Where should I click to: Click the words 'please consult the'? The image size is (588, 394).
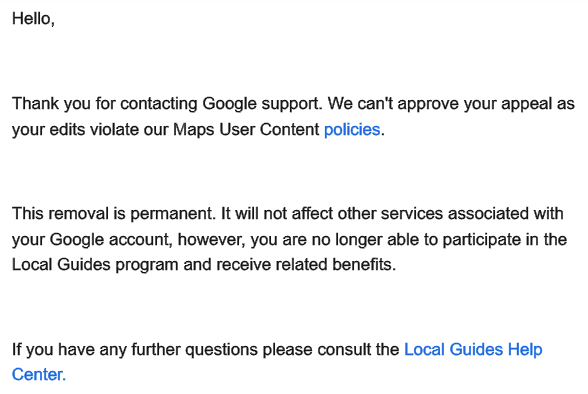coord(331,349)
